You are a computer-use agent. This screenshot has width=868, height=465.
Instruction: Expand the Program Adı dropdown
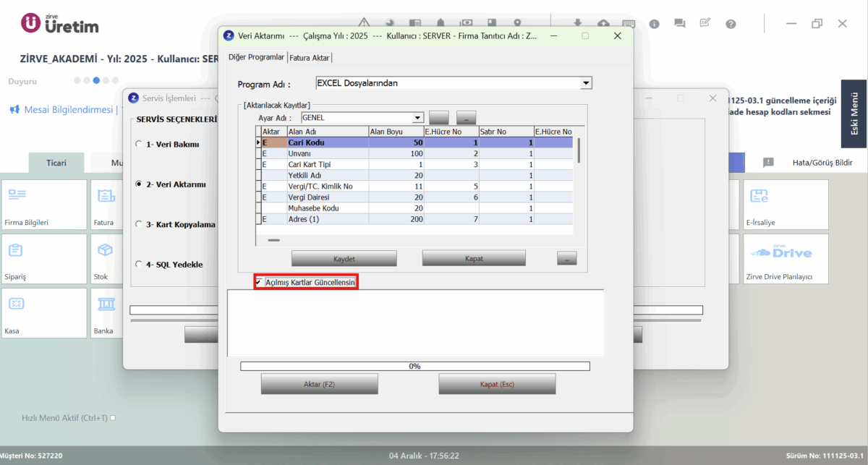coord(586,83)
